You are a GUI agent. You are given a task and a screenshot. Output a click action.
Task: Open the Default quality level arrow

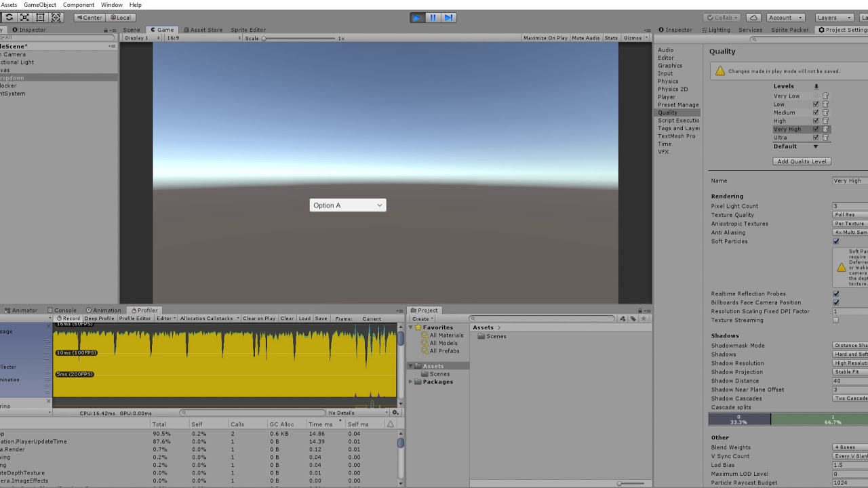(816, 146)
